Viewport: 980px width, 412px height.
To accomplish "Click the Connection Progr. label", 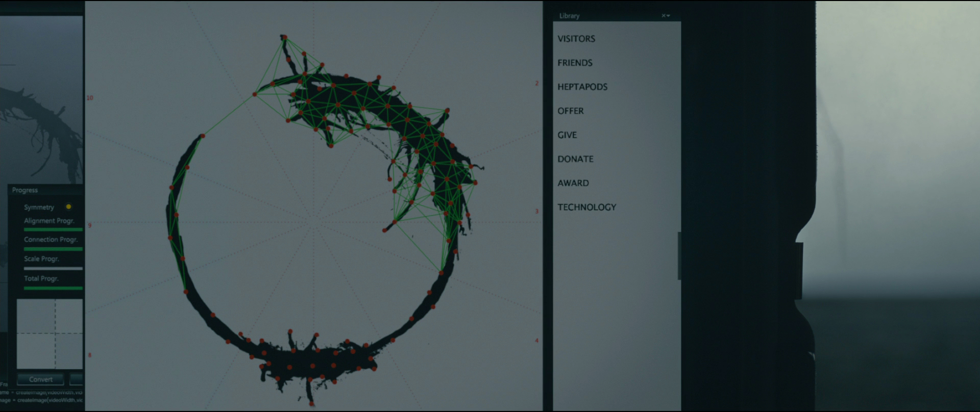I will pyautogui.click(x=51, y=240).
